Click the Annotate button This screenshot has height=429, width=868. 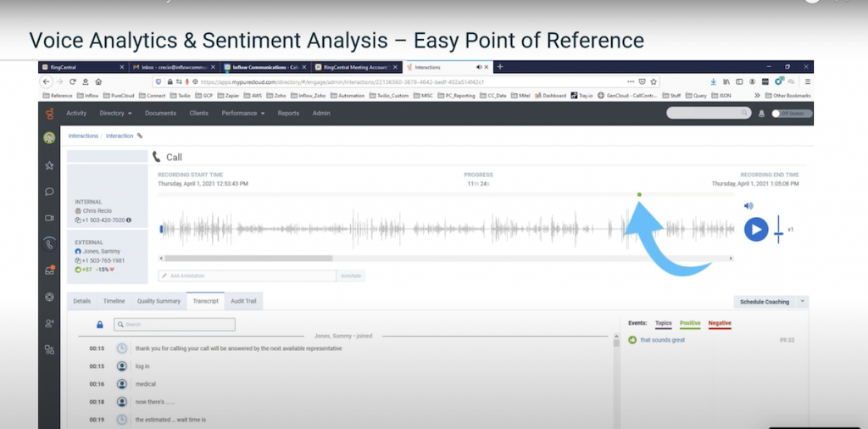click(350, 276)
